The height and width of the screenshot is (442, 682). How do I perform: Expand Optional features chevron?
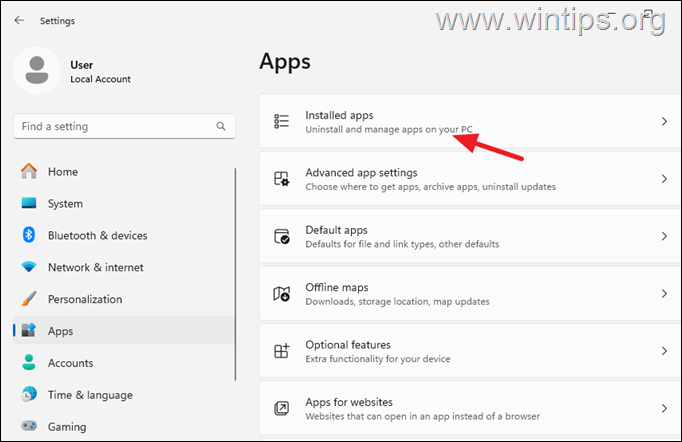[664, 351]
